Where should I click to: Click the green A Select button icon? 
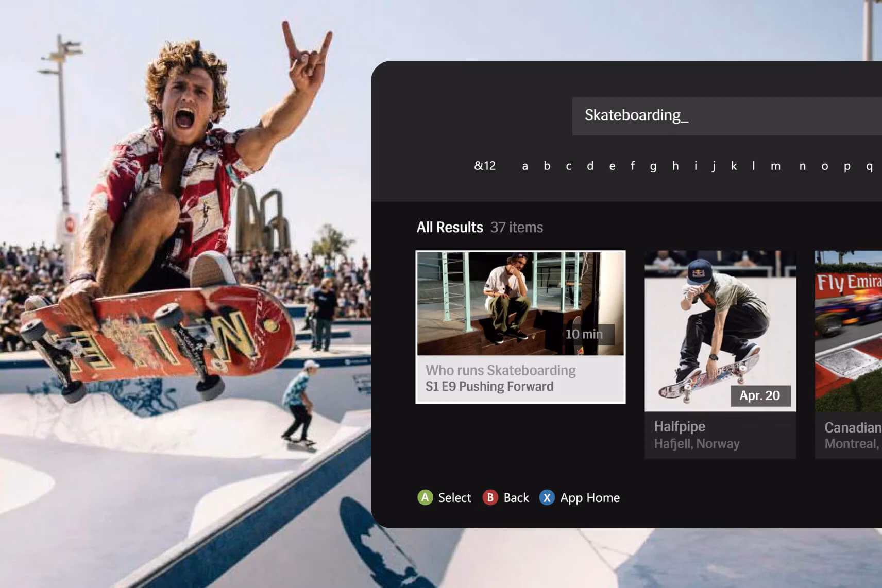pyautogui.click(x=425, y=497)
